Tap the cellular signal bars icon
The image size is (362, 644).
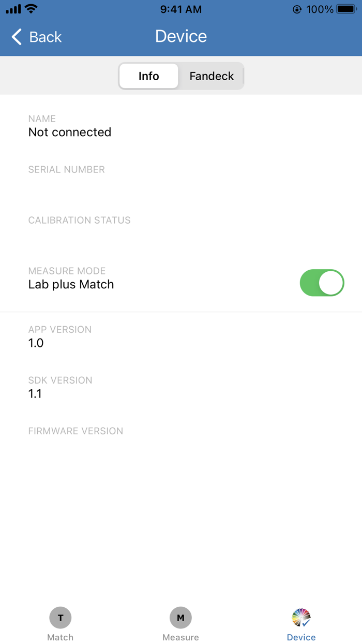tap(13, 9)
